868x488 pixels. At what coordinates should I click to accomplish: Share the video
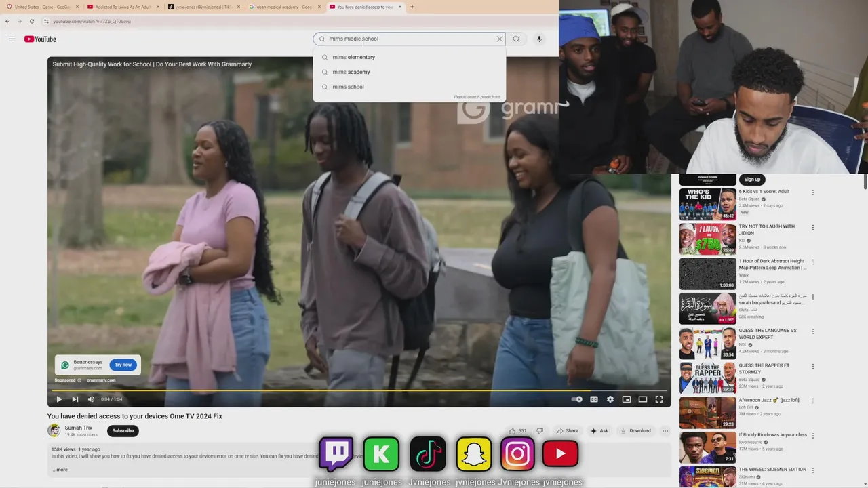point(568,431)
